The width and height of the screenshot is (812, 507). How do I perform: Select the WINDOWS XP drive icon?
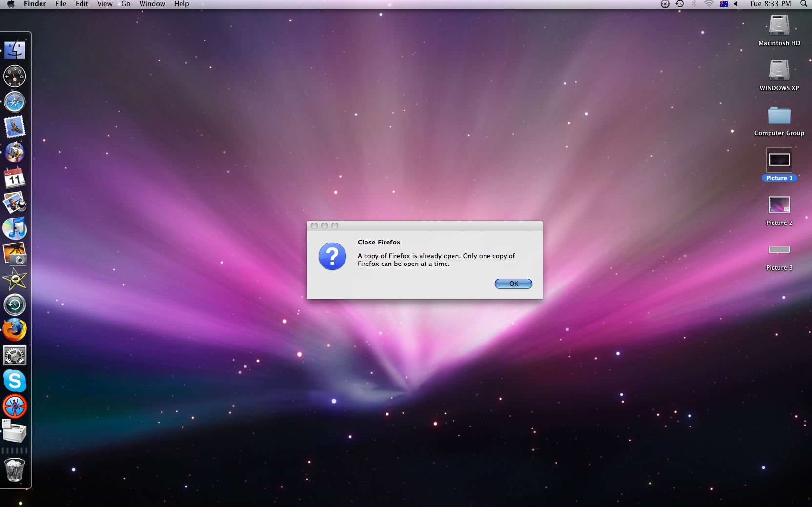779,70
